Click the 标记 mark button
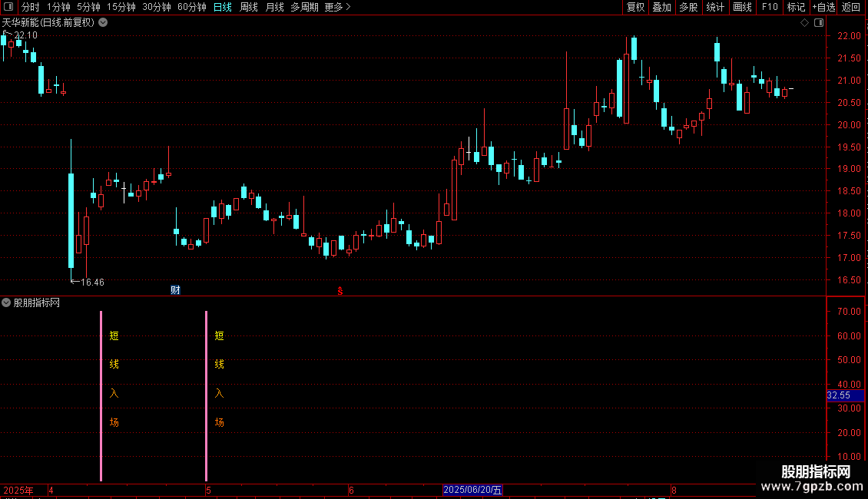 tap(796, 7)
